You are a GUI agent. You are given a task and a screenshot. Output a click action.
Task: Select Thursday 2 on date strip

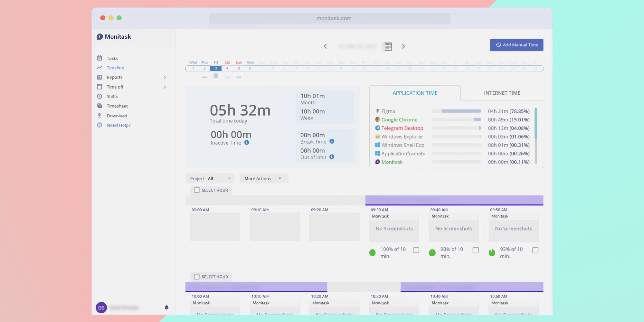coord(204,68)
